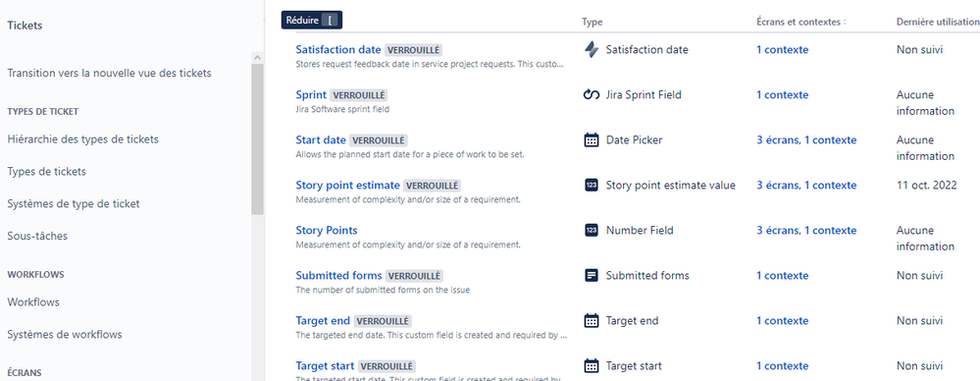Click the Type column header
This screenshot has width=980, height=381.
[x=592, y=22]
